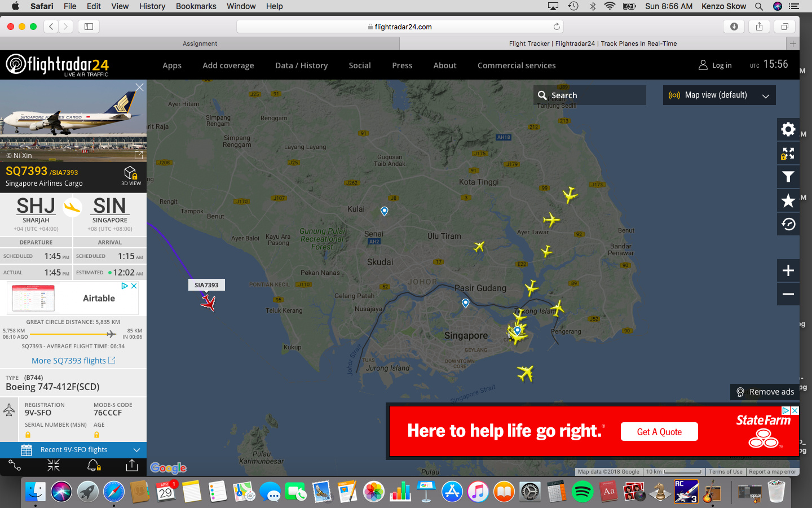Open the Press page link
This screenshot has width=812, height=508.
(402, 65)
